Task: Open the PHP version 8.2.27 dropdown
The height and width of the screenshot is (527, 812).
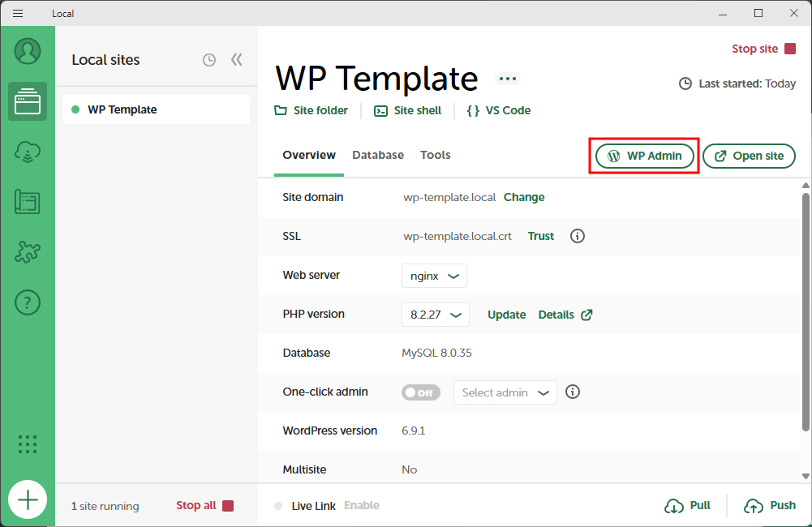Action: pos(436,315)
